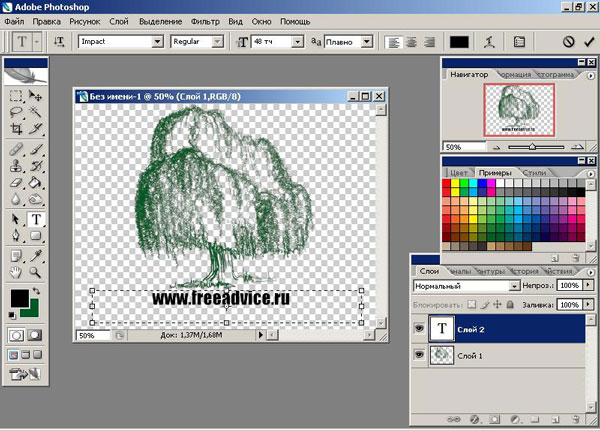
Task: Open the Файл menu
Action: 14,21
